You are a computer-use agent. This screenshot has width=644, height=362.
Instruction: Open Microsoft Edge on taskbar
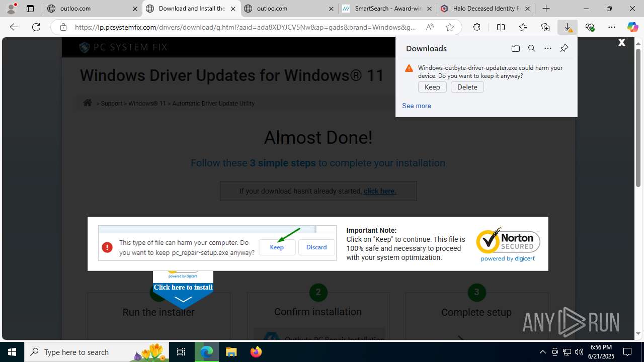click(207, 352)
